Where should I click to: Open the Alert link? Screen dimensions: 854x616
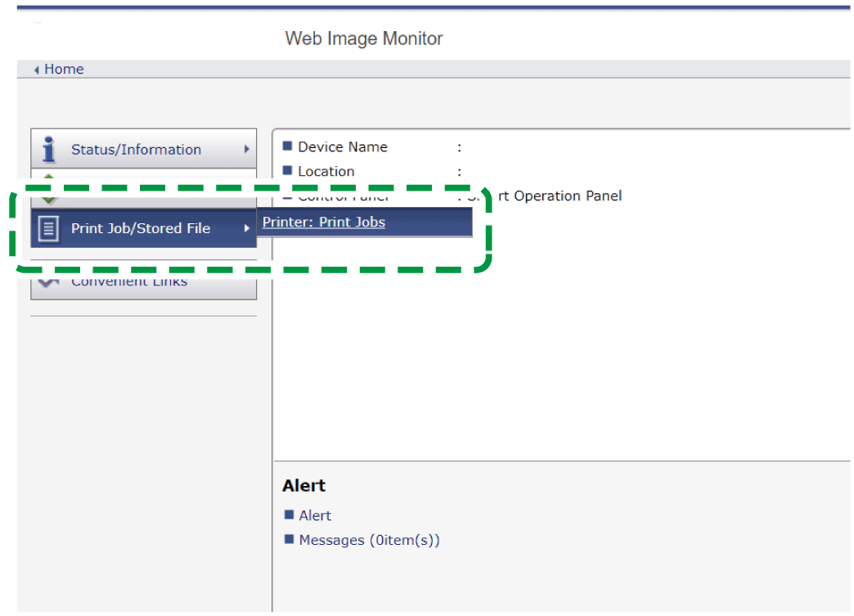pos(315,515)
